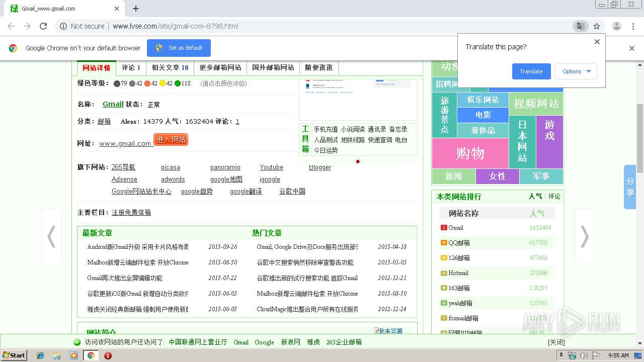Open the google翻译 link
This screenshot has height=362, width=644.
coord(246,192)
